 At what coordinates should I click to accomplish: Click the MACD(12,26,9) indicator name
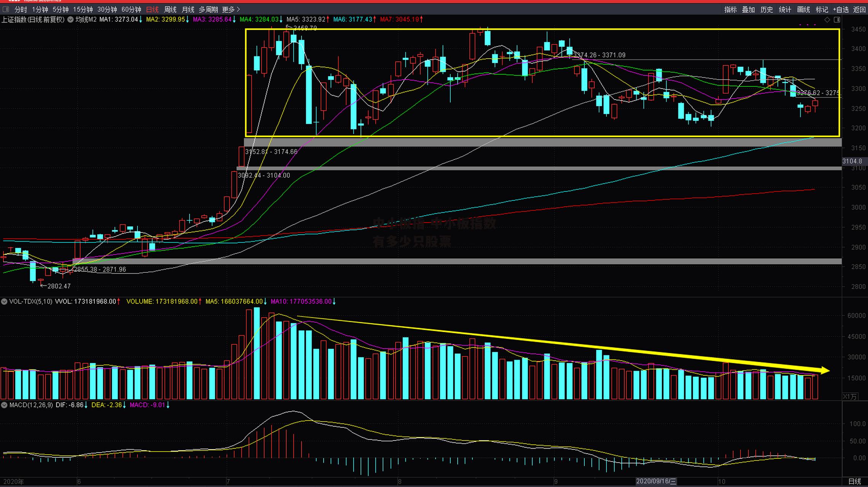pos(31,405)
